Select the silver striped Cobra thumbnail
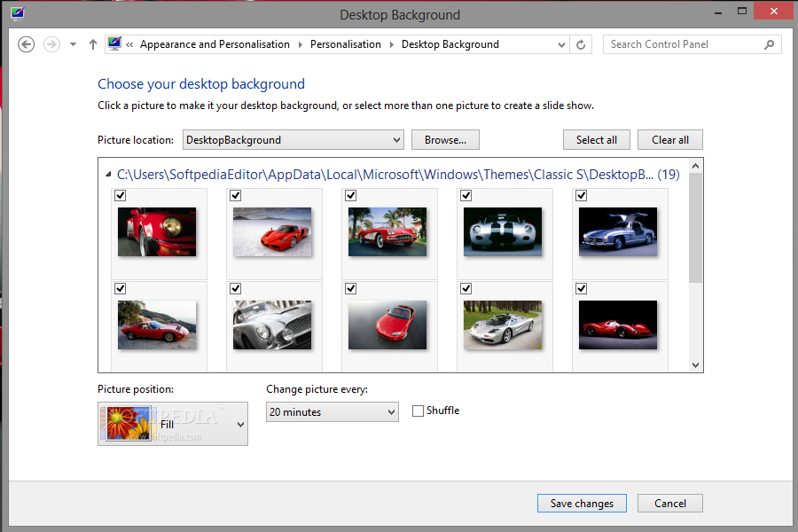 coord(503,231)
